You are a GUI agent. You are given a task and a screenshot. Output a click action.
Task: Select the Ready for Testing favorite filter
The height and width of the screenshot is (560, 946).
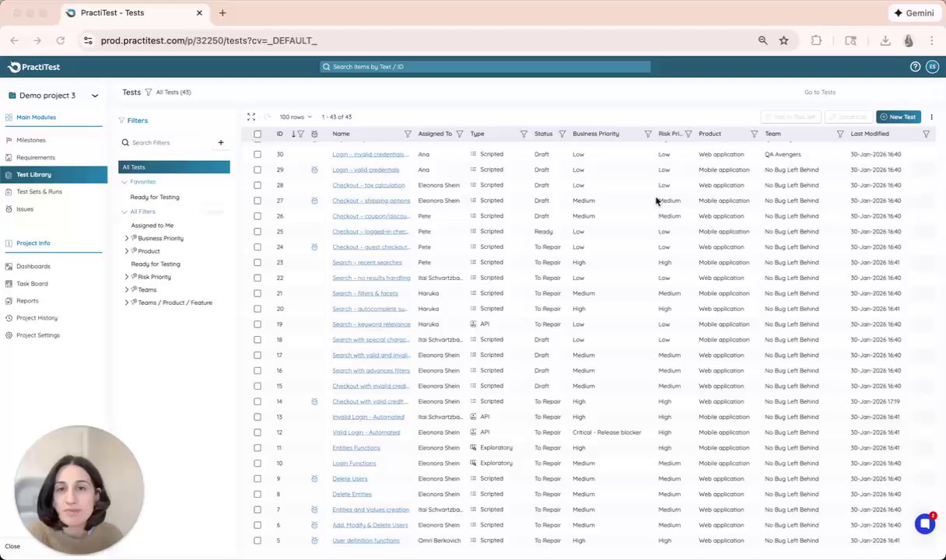point(155,197)
